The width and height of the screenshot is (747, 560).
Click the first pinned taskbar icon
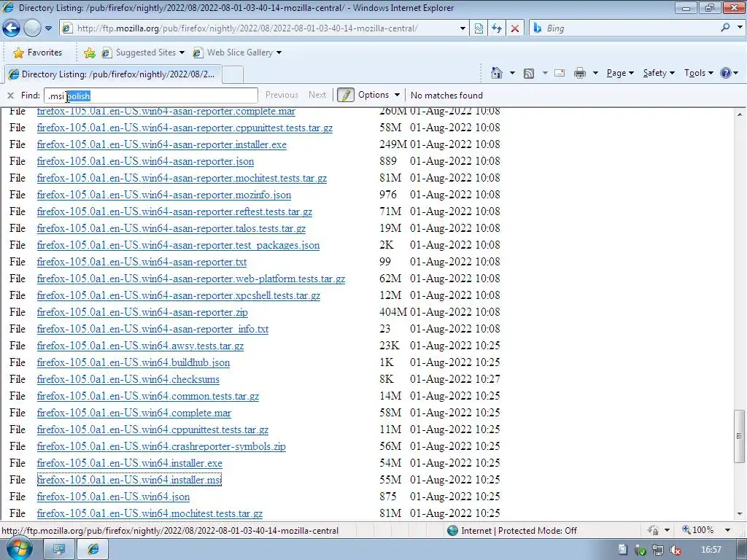tap(58, 550)
